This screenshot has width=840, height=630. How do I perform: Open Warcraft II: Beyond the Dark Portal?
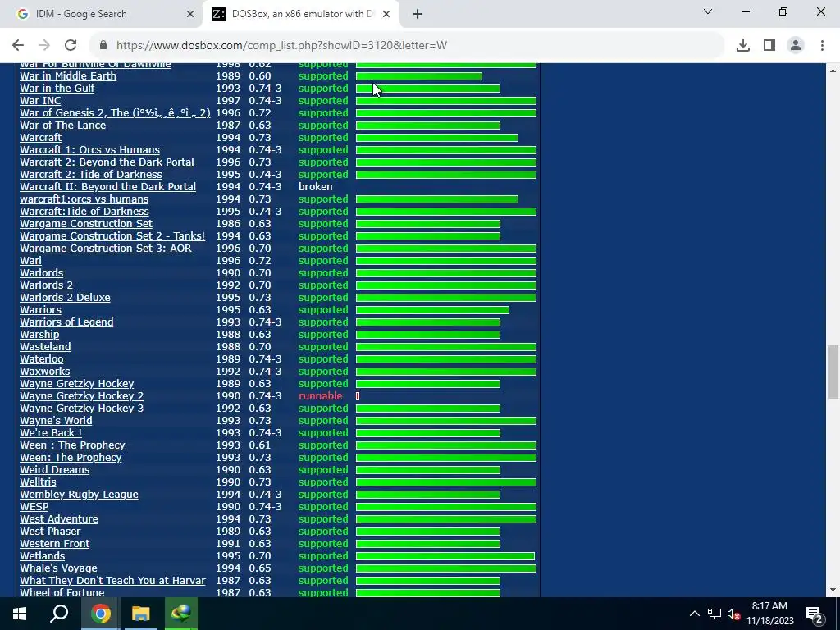click(107, 187)
